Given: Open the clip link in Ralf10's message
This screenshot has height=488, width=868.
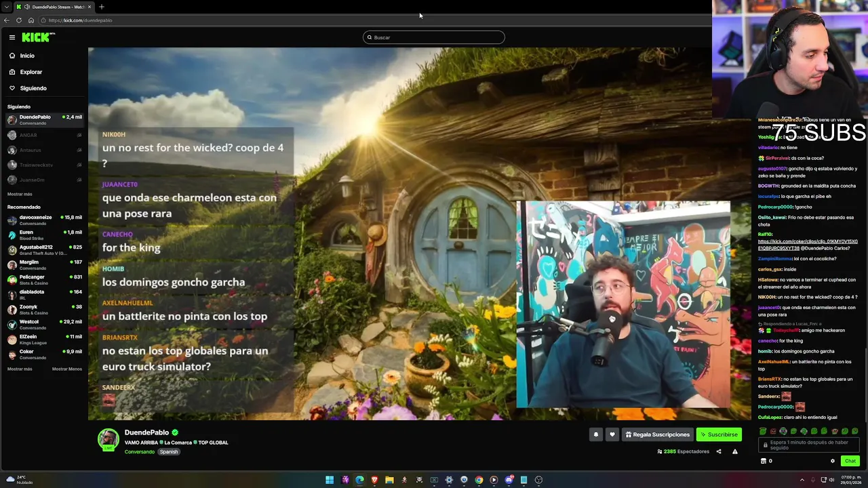Looking at the screenshot, I should click(x=808, y=245).
